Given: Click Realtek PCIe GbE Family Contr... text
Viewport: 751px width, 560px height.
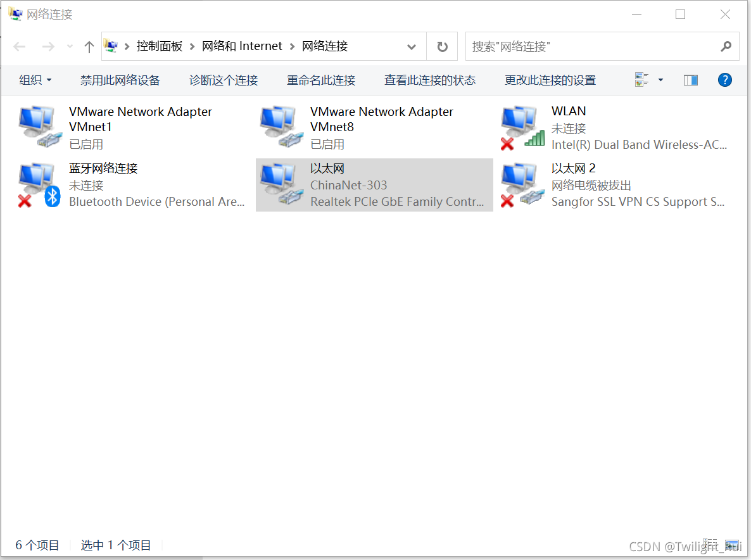Looking at the screenshot, I should (397, 201).
